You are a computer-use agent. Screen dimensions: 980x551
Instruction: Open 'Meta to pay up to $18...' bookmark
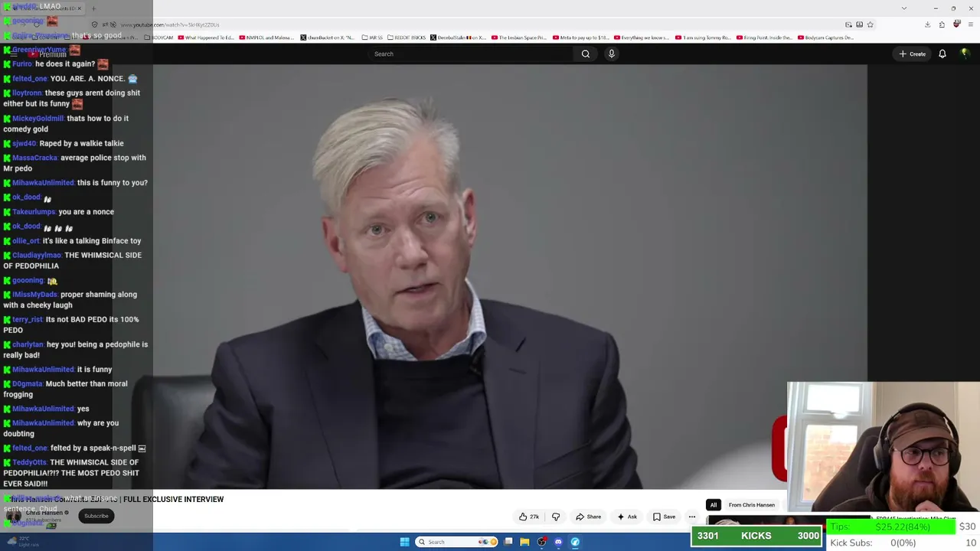point(580,37)
